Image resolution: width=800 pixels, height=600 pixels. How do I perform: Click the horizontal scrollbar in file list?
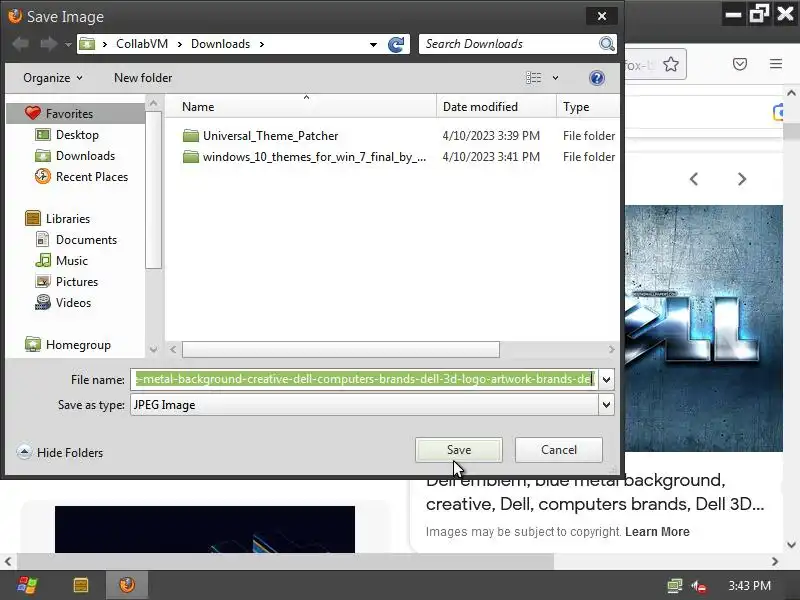point(341,349)
